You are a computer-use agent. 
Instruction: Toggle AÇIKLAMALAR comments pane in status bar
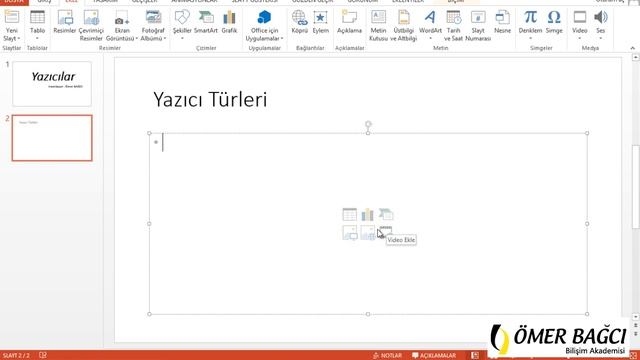[434, 356]
